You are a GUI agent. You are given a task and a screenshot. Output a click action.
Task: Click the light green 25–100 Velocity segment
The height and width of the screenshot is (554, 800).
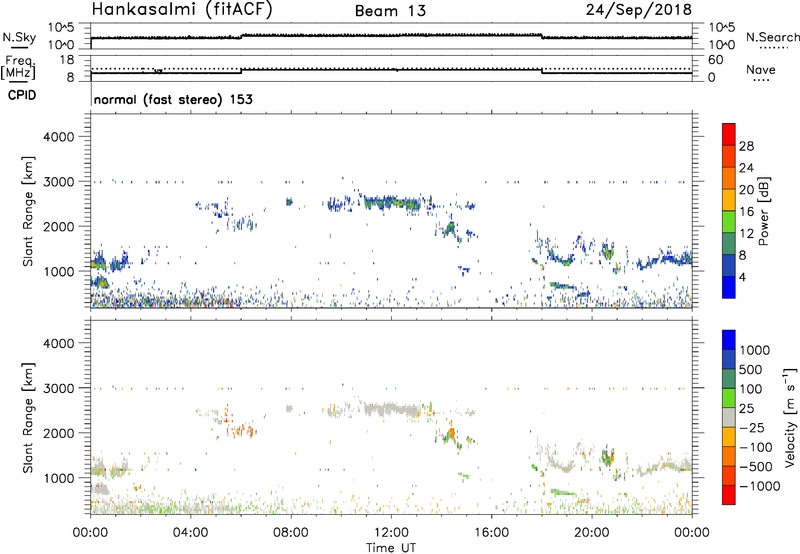point(729,398)
